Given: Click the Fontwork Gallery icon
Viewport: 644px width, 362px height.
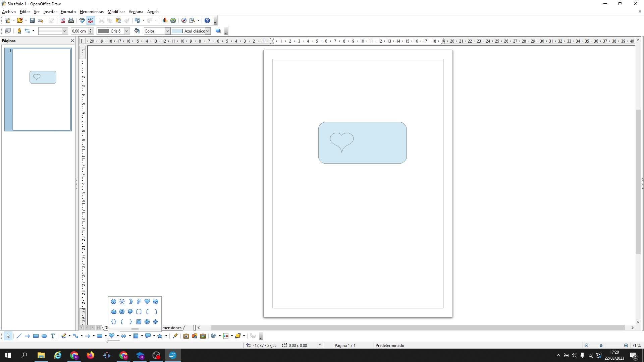Looking at the screenshot, I should pyautogui.click(x=186, y=336).
